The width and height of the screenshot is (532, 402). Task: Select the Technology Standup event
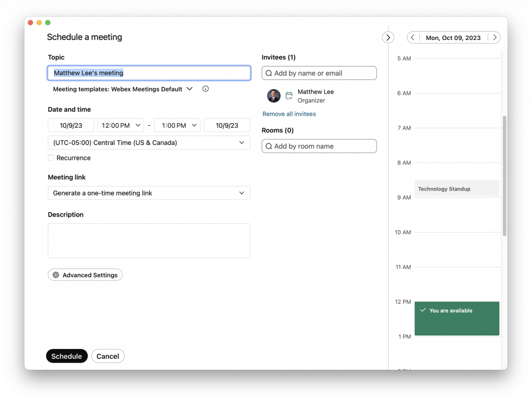click(457, 189)
